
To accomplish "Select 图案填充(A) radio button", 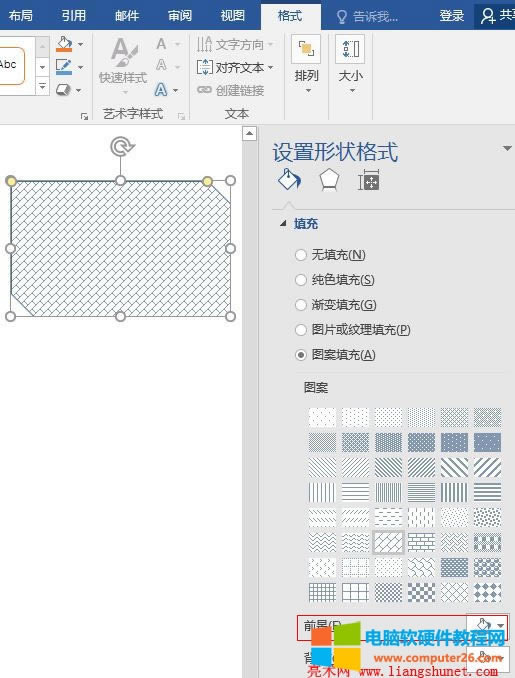I will [x=301, y=355].
